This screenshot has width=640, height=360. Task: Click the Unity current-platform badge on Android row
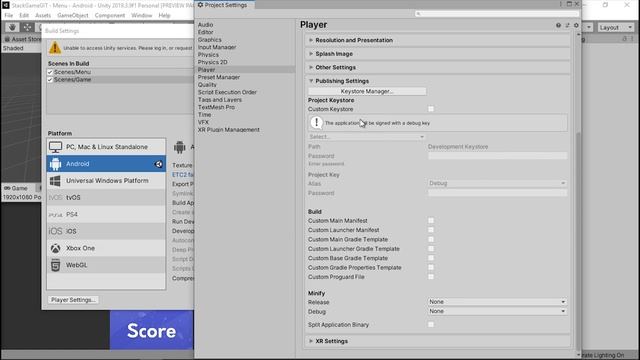tap(158, 164)
